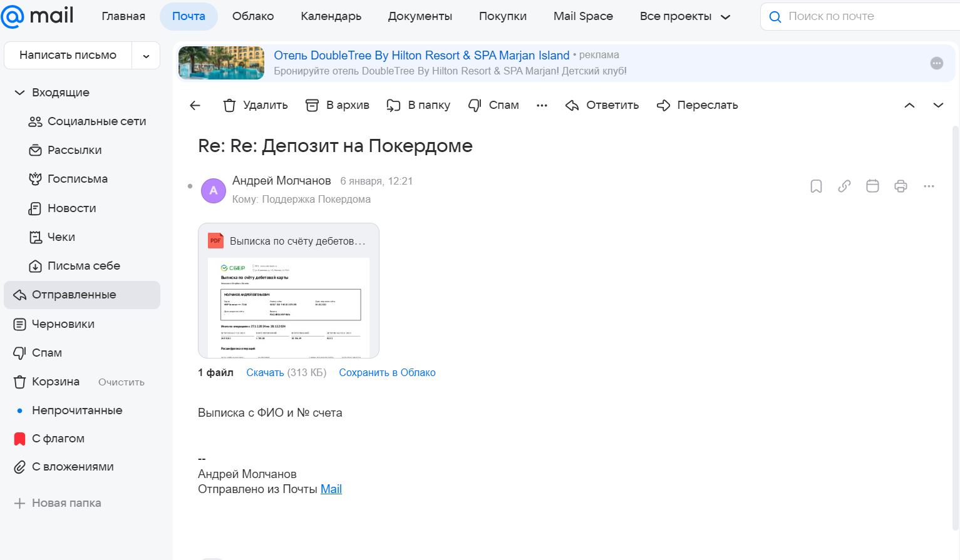Open the Sber statement PDF thumbnail

point(289,307)
